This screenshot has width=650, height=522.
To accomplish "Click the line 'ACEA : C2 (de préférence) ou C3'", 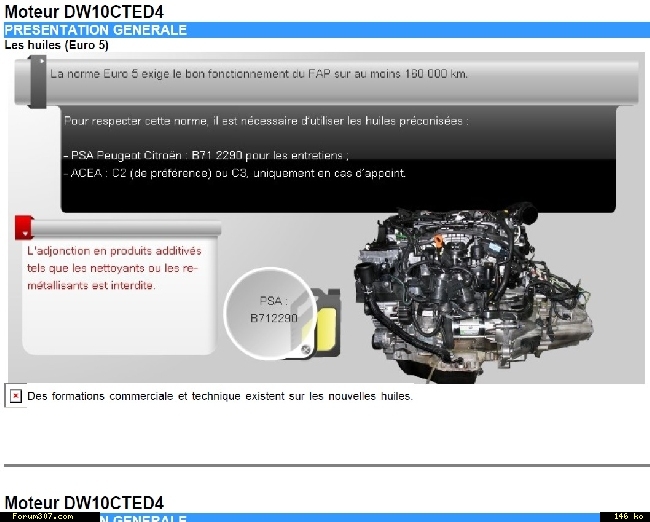I will 235,173.
